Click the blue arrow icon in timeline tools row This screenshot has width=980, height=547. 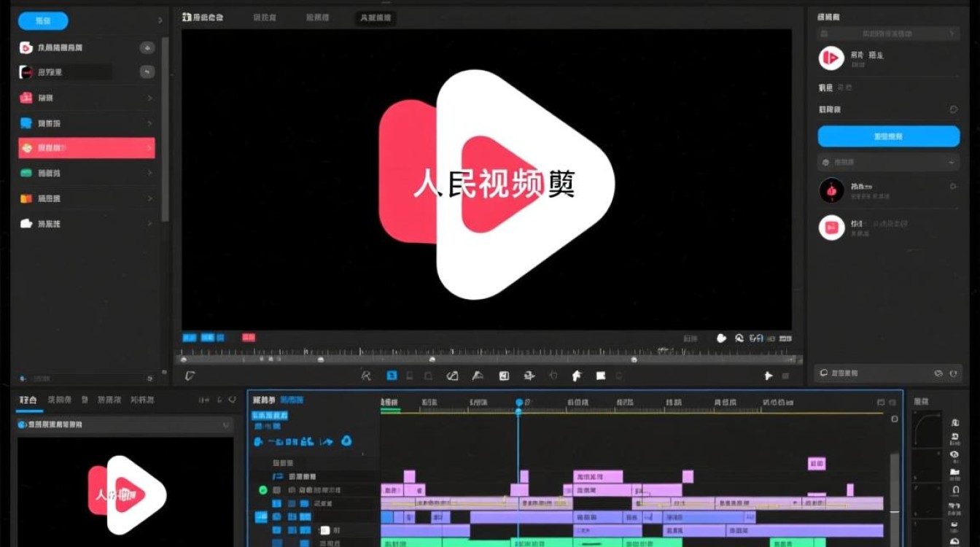click(327, 441)
